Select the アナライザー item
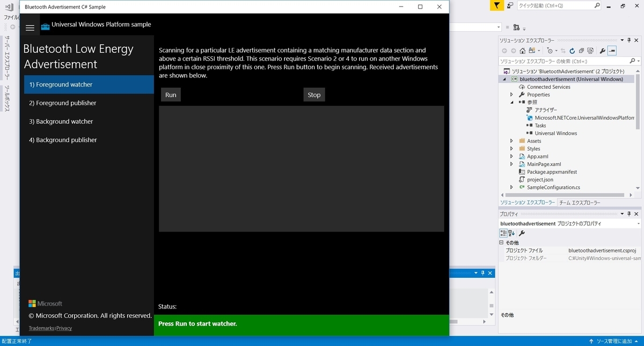This screenshot has width=644, height=346. [546, 110]
